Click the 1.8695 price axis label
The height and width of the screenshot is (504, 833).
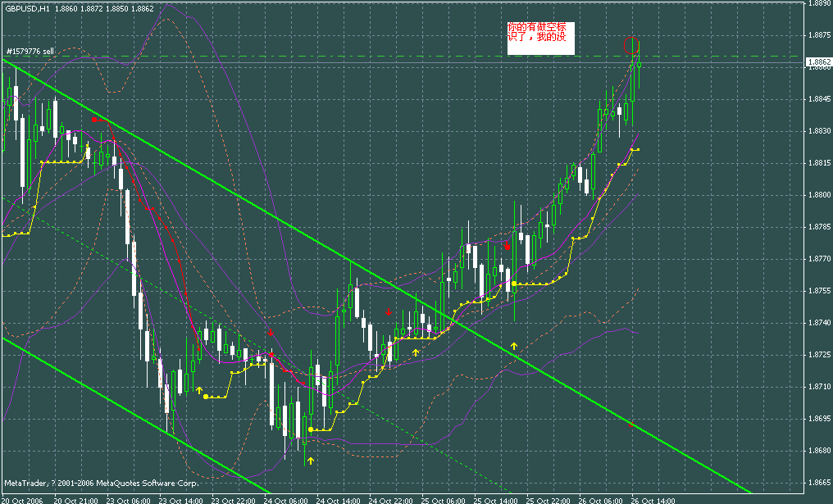[819, 419]
